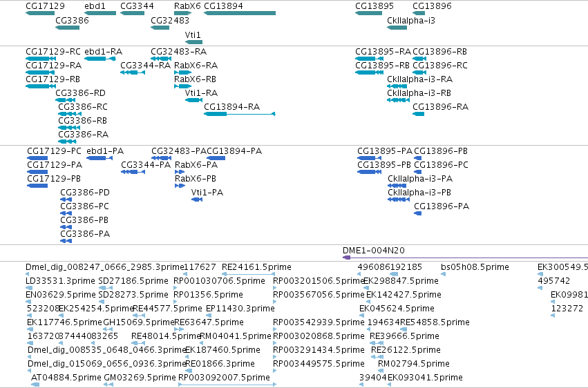The width and height of the screenshot is (588, 388).
Task: Select EST RM02794.5prime
Action: pos(414,364)
